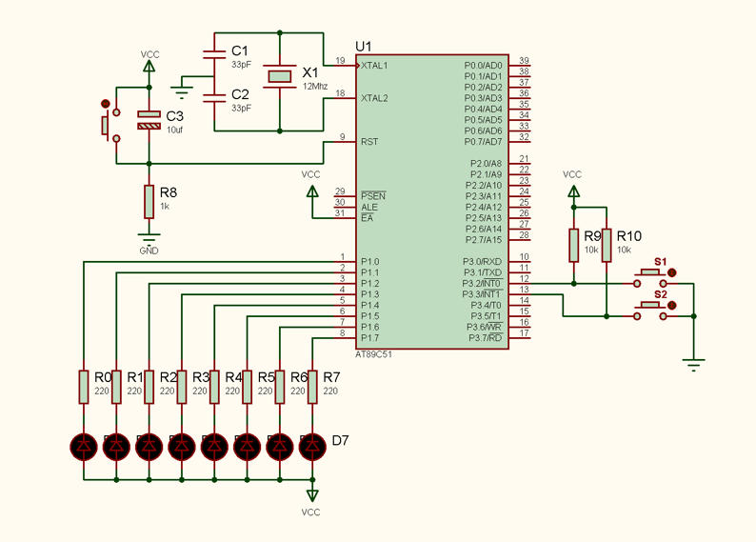Click pin number 19 at XTAL1

341,61
